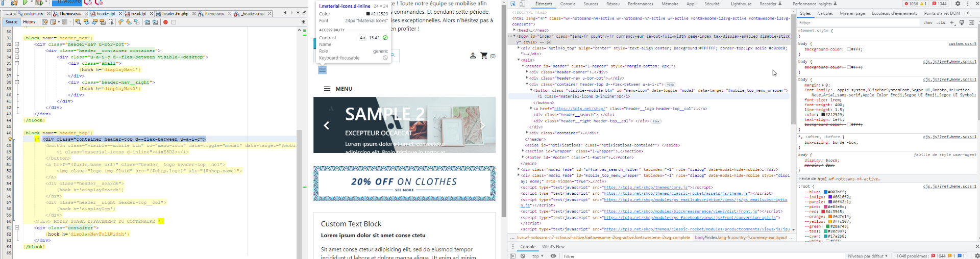Start macro recording with red circle icon
980x259 pixels.
[x=165, y=22]
